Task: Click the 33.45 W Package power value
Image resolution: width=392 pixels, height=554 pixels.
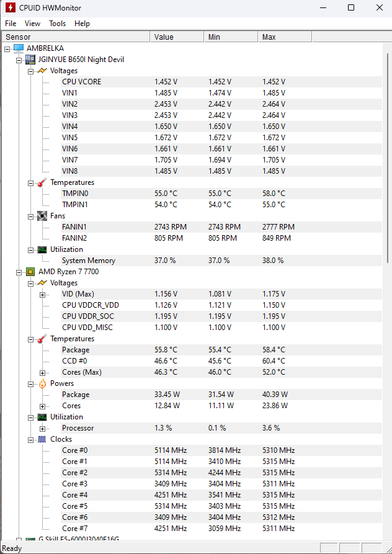Action: (x=167, y=395)
